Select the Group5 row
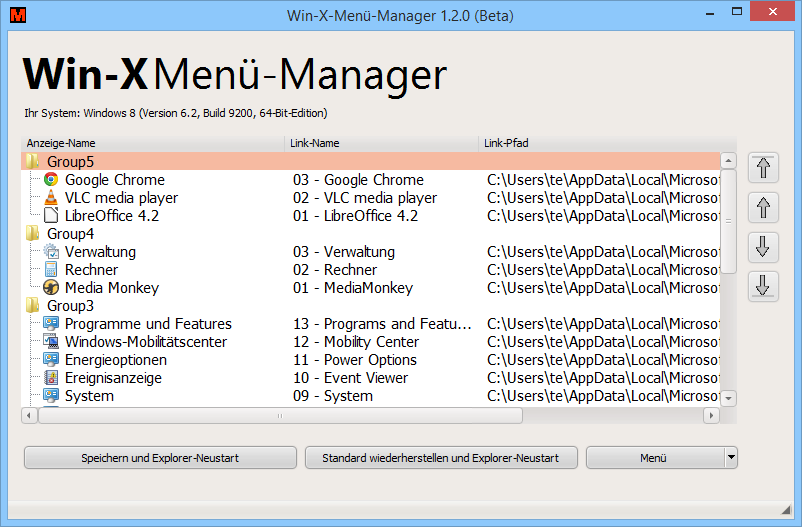The image size is (802, 527). point(370,162)
